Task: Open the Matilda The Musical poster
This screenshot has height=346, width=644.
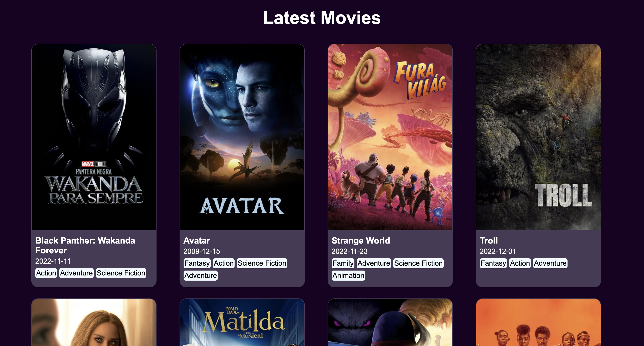Action: tap(242, 323)
